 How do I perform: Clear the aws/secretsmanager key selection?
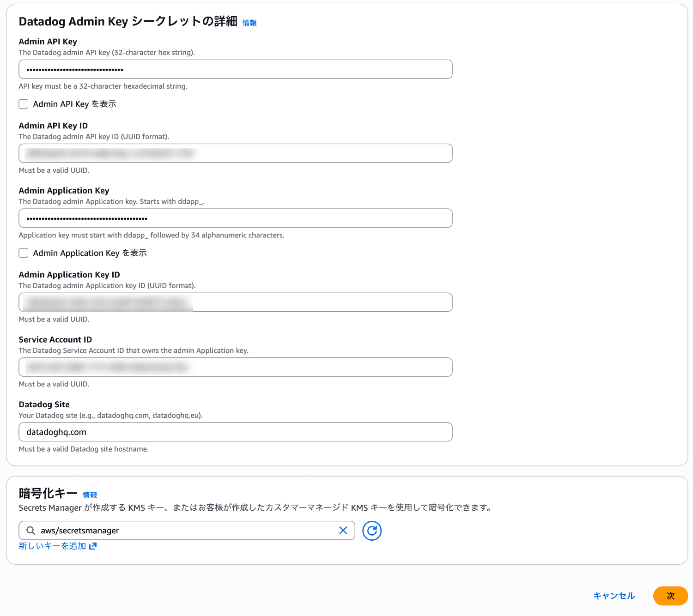tap(343, 530)
